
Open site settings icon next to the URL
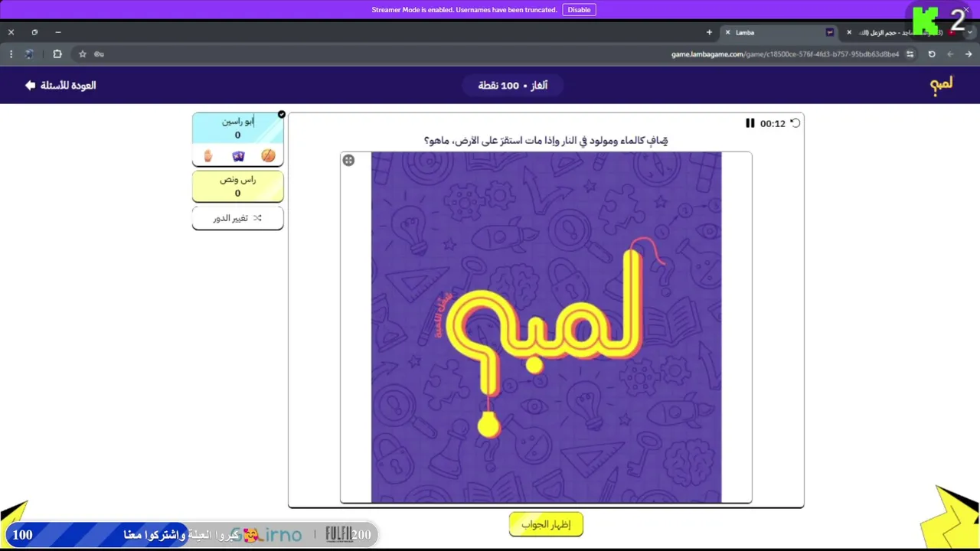[910, 54]
